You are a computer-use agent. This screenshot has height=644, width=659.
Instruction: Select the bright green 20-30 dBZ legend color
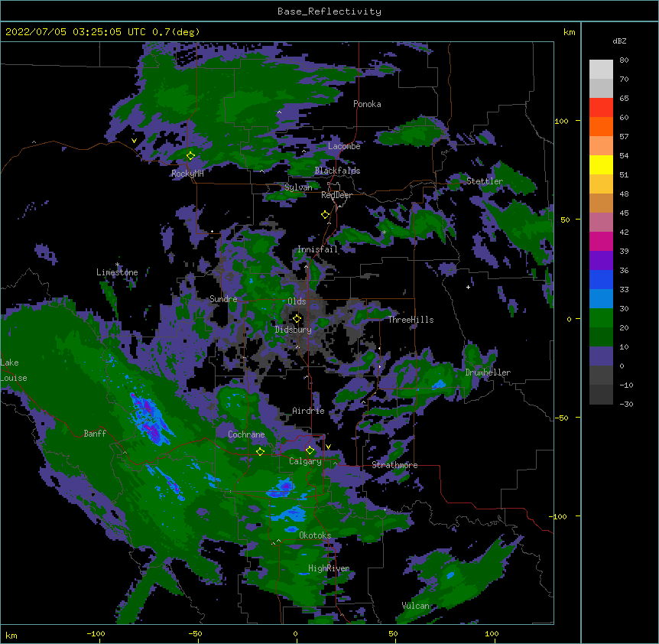[x=601, y=318]
